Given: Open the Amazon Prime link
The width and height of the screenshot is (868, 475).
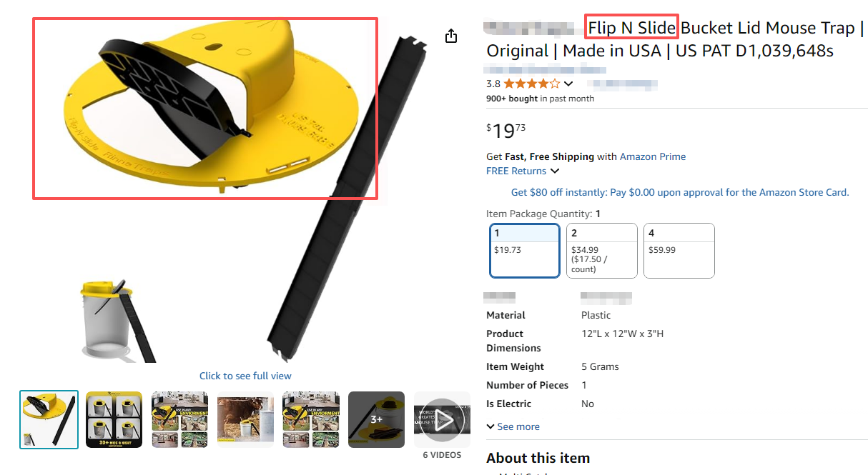Looking at the screenshot, I should 652,156.
